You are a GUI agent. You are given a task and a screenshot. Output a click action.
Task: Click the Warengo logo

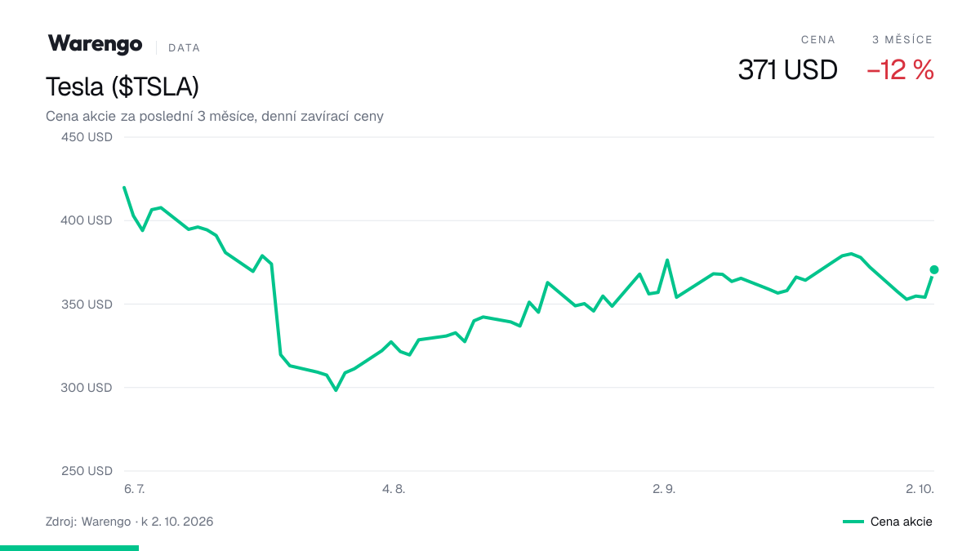[95, 44]
